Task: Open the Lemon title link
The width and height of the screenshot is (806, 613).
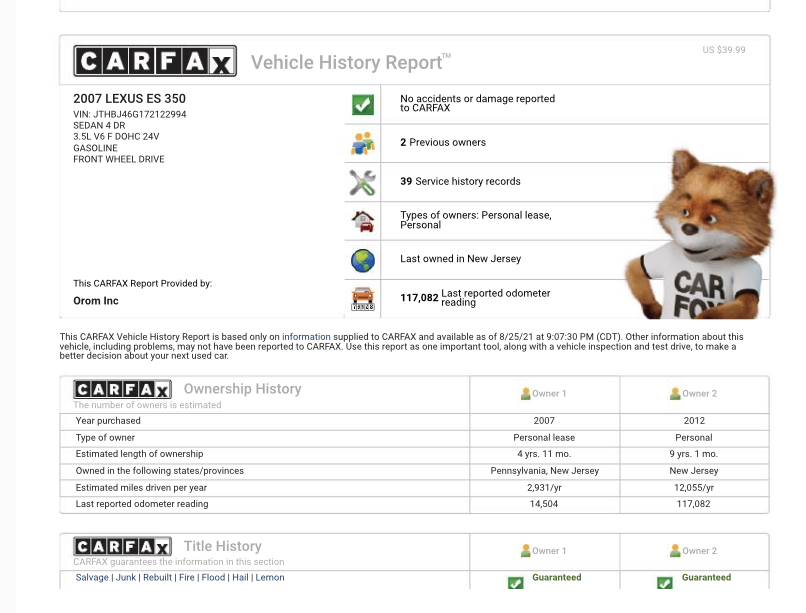Action: (270, 578)
